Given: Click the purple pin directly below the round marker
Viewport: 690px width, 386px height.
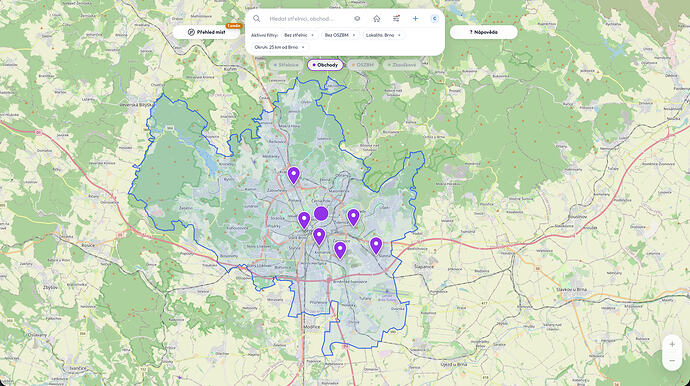Looking at the screenshot, I should (x=319, y=236).
